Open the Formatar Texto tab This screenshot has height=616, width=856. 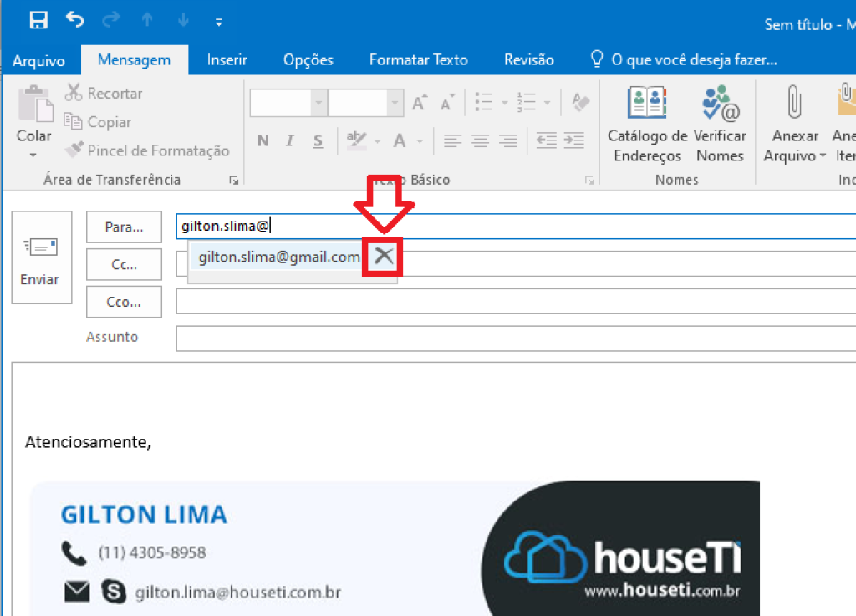click(x=418, y=60)
